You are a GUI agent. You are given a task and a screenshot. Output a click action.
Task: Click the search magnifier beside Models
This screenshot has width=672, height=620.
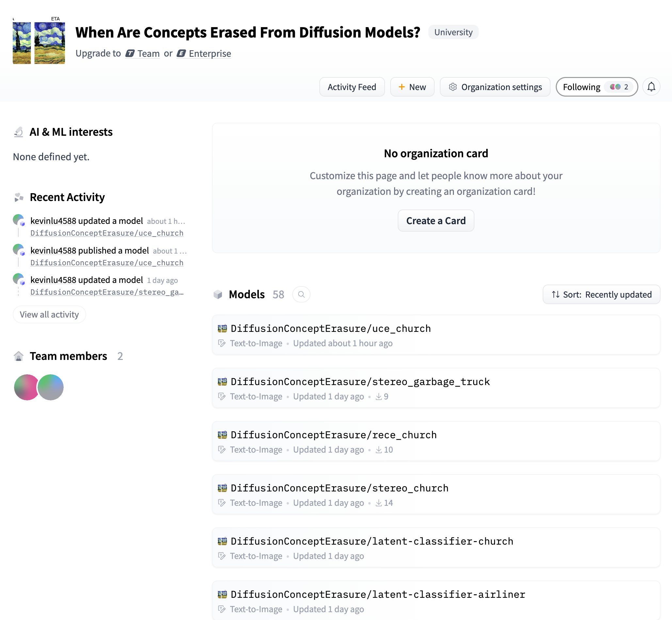click(x=301, y=294)
